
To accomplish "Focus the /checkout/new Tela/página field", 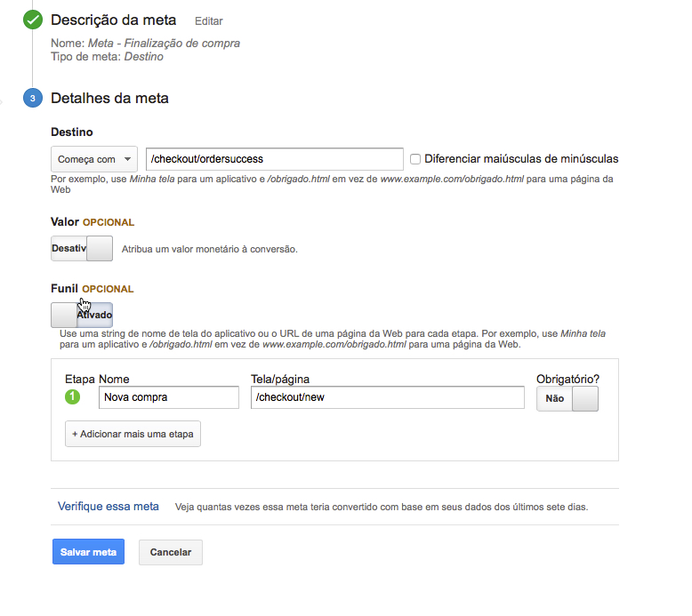I will [388, 397].
